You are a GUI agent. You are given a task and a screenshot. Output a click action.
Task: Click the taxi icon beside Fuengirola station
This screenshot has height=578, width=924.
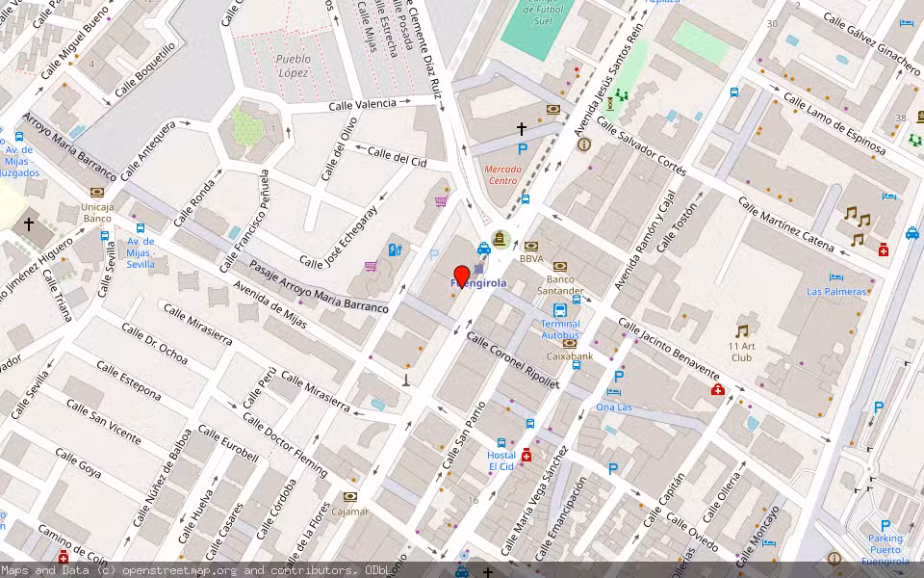click(x=484, y=249)
